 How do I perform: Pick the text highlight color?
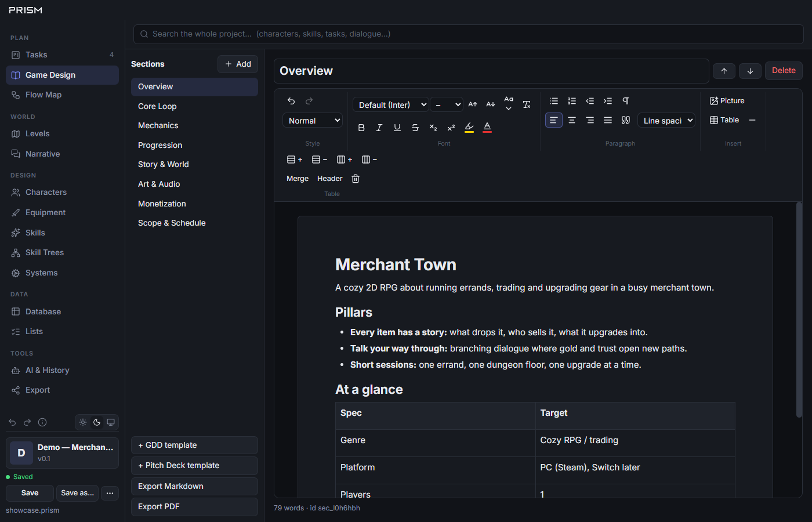coord(469,128)
